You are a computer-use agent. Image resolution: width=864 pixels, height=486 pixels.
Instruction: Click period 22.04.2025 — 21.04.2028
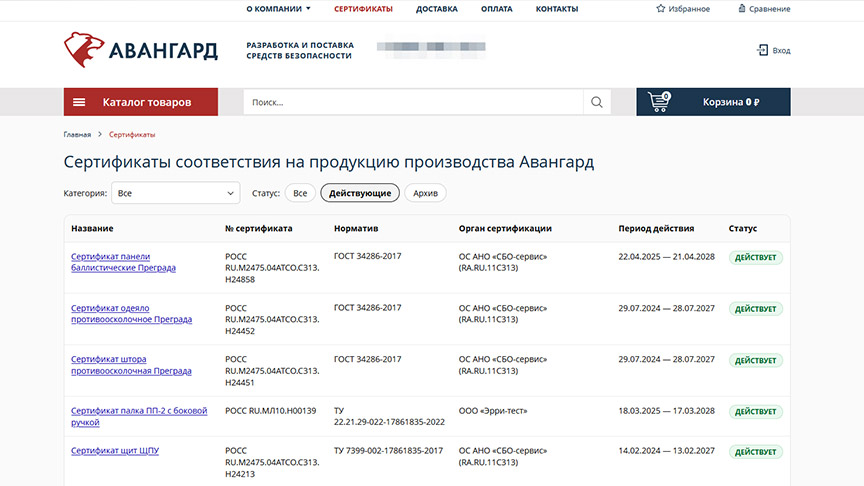click(666, 256)
